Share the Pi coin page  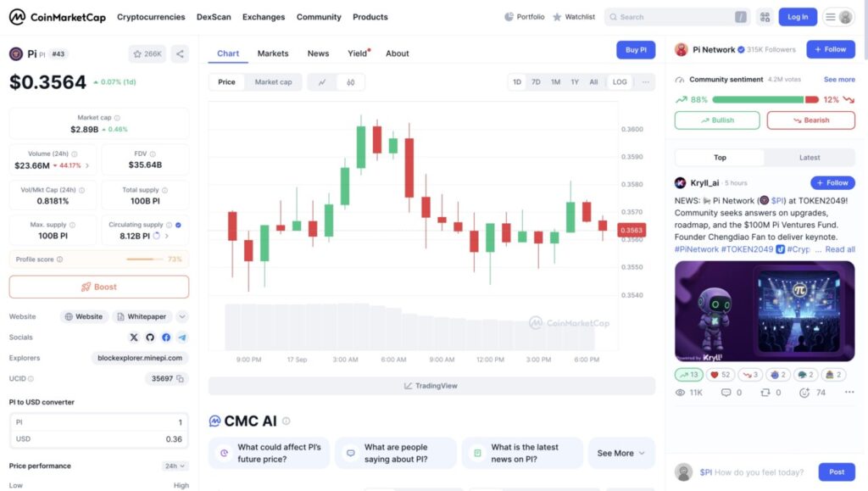(180, 53)
